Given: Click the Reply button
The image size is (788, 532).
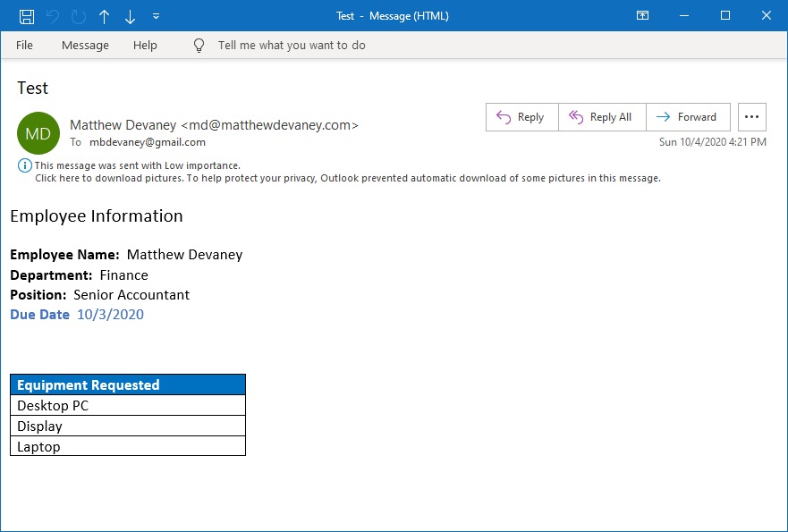Looking at the screenshot, I should pyautogui.click(x=521, y=116).
